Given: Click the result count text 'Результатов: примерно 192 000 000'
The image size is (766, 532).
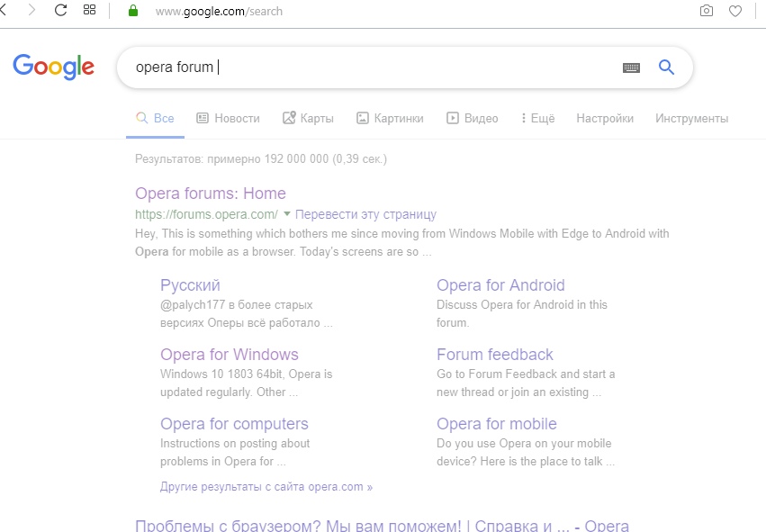Looking at the screenshot, I should pyautogui.click(x=232, y=159).
